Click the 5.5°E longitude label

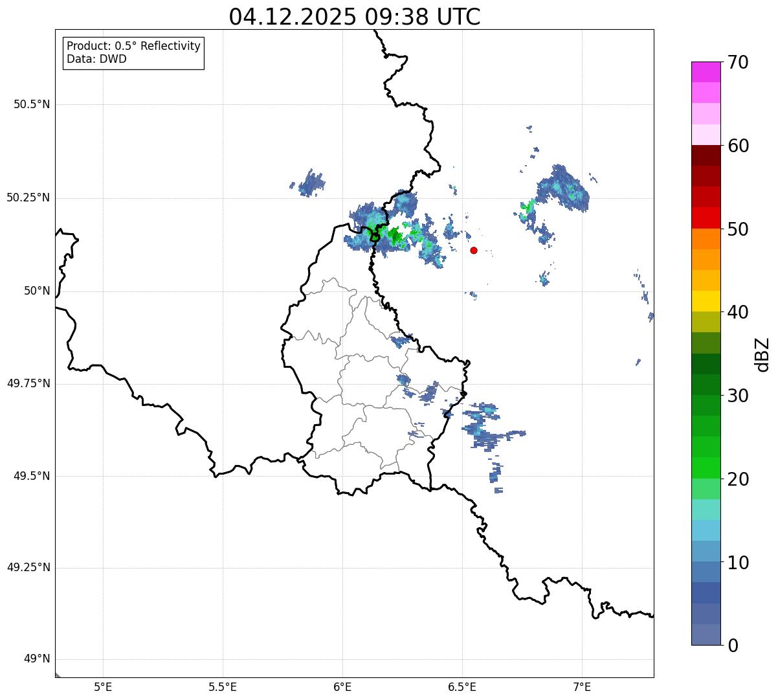click(x=223, y=687)
